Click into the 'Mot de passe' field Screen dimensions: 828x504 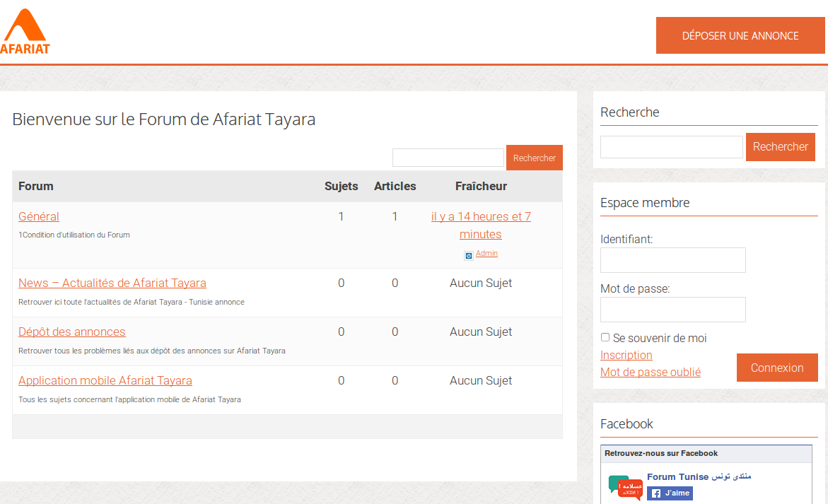(672, 310)
